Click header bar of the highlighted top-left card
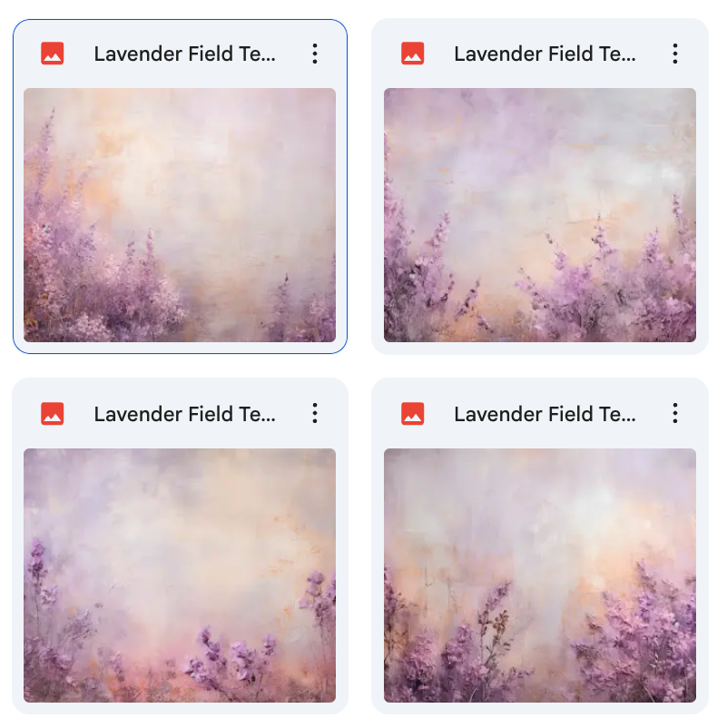The height and width of the screenshot is (728, 717). (180, 54)
